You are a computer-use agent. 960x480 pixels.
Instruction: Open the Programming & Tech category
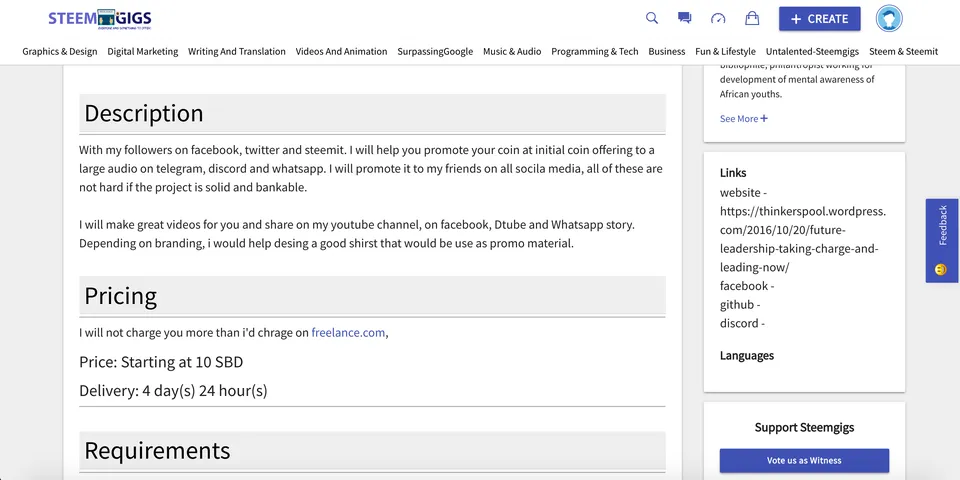[594, 51]
